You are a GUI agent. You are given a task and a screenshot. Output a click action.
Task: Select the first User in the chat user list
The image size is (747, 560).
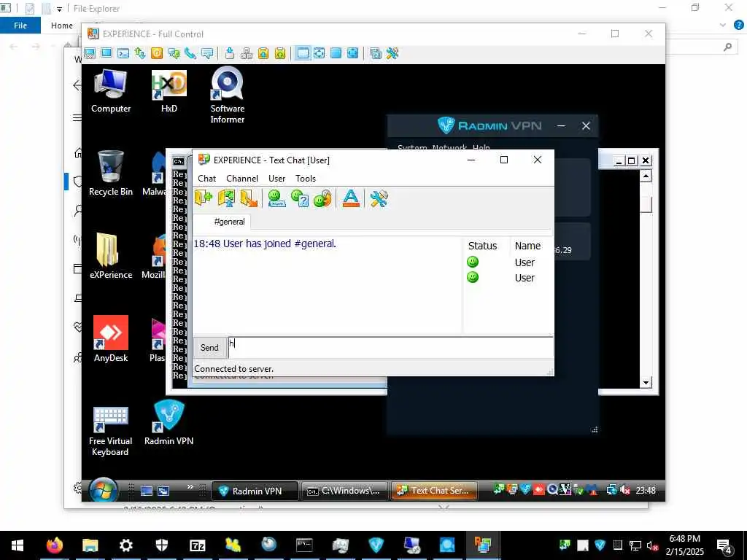tap(508, 262)
